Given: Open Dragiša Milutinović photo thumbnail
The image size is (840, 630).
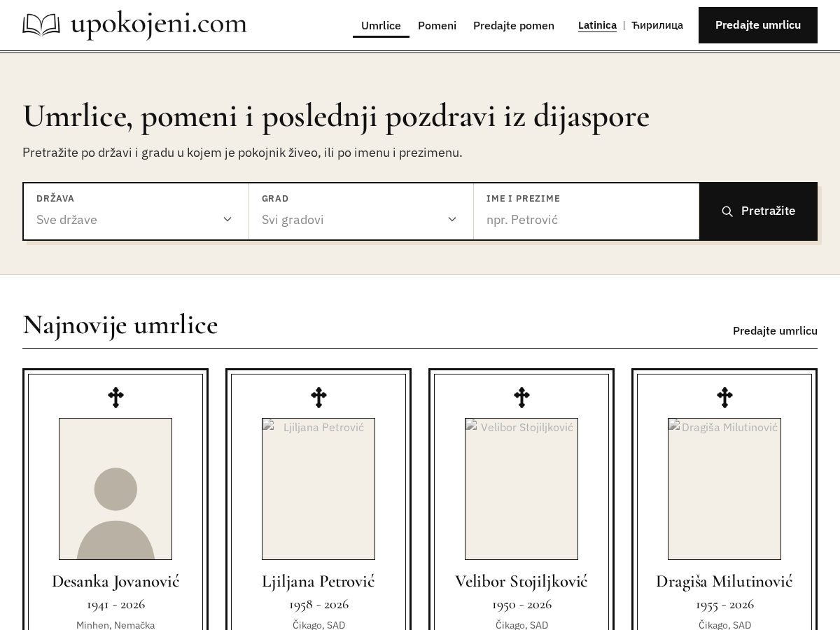Looking at the screenshot, I should (x=724, y=489).
